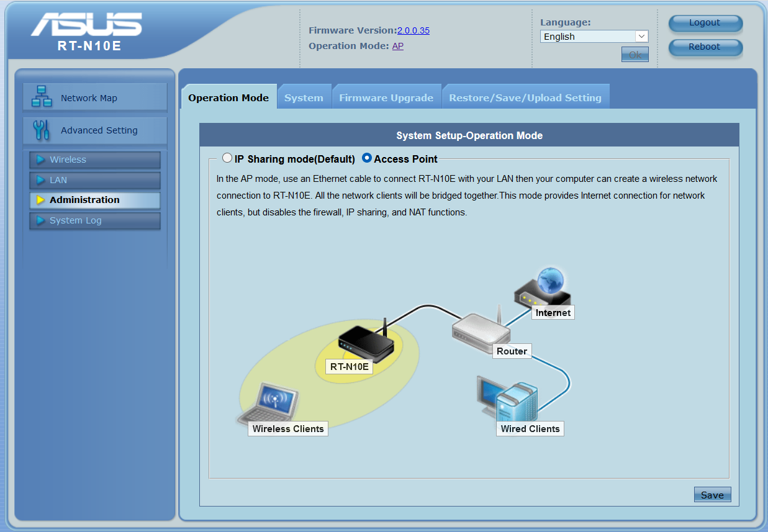Screen dimensions: 768x532
Task: Open Network Map menu item
Action: (x=95, y=97)
